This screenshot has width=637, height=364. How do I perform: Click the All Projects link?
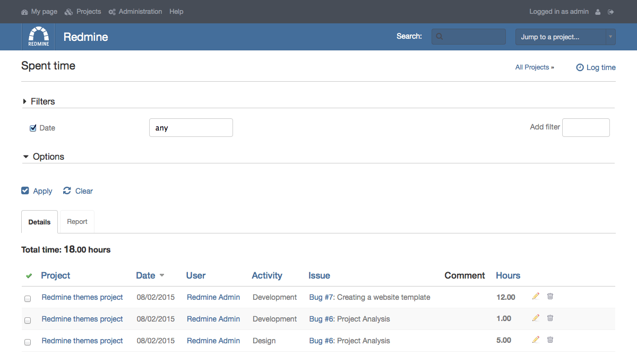535,67
